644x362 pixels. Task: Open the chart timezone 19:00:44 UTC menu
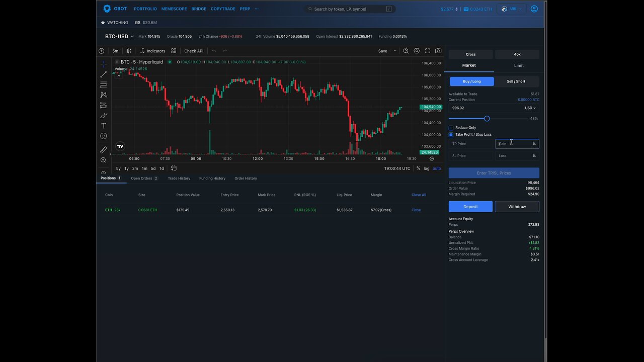[397, 168]
